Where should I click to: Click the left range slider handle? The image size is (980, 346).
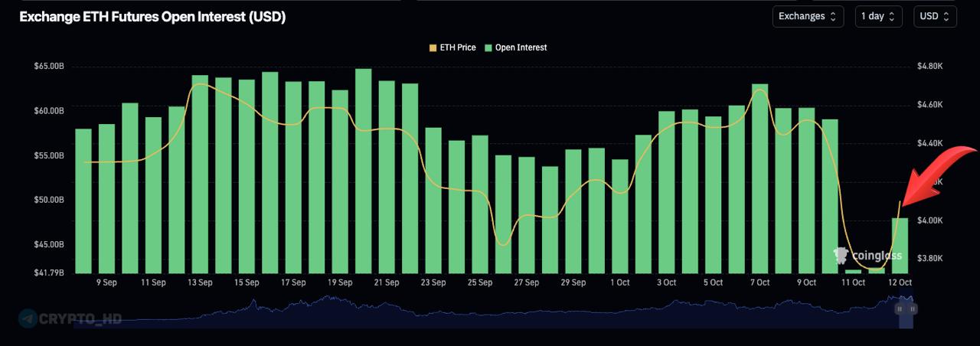click(x=900, y=308)
